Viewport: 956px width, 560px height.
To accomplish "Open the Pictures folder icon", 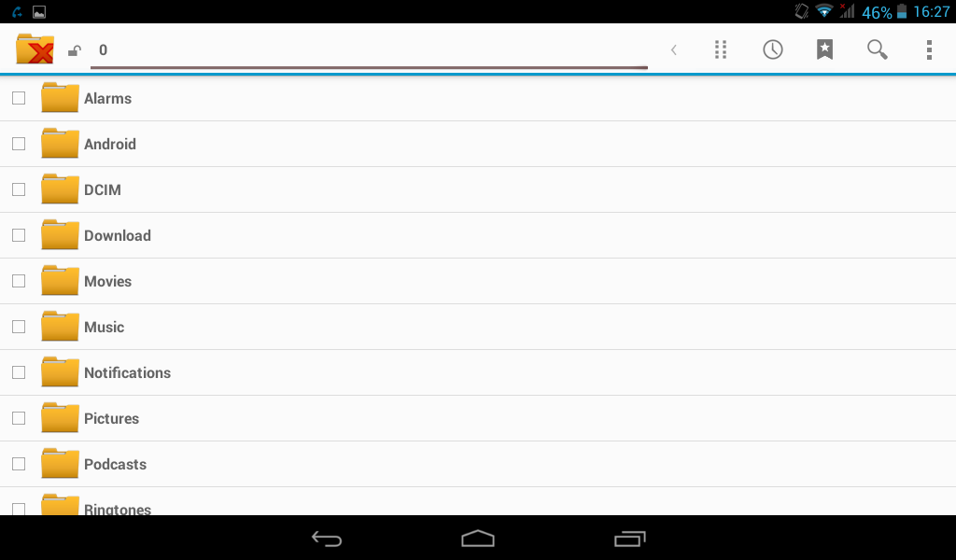I will (x=60, y=417).
